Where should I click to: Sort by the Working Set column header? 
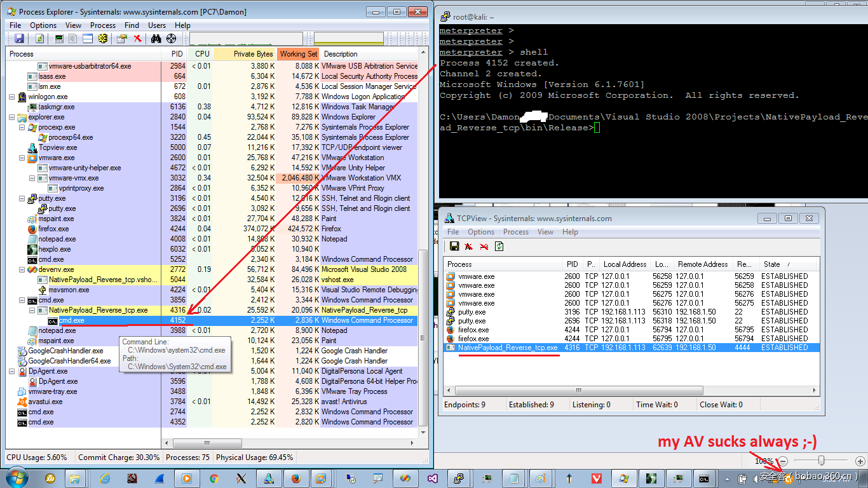coord(298,54)
